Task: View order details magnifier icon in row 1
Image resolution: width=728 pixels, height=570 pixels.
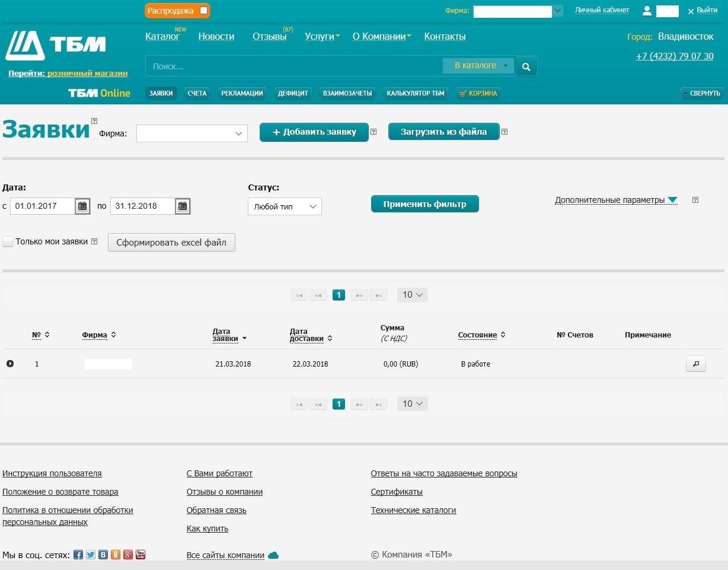Action: point(696,364)
